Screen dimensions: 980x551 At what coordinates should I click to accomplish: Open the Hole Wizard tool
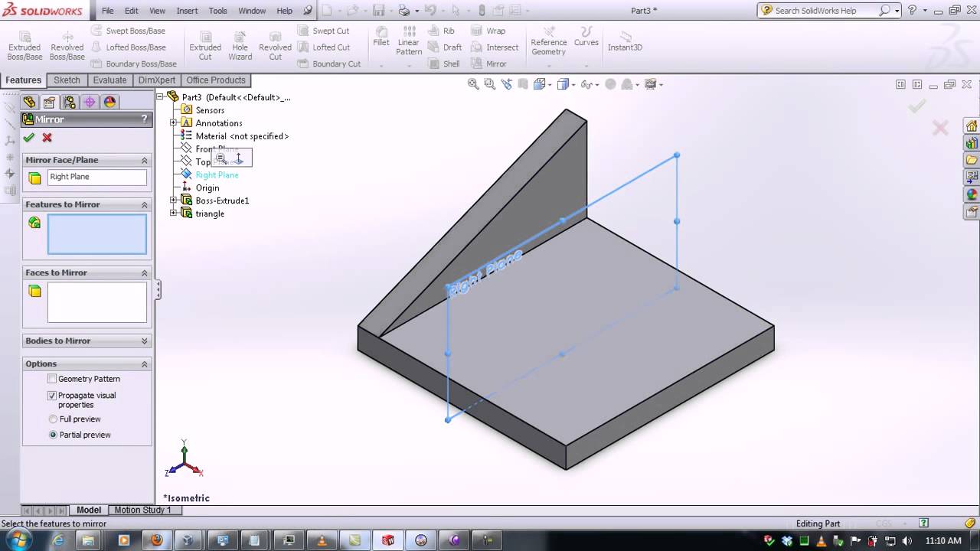[x=240, y=46]
